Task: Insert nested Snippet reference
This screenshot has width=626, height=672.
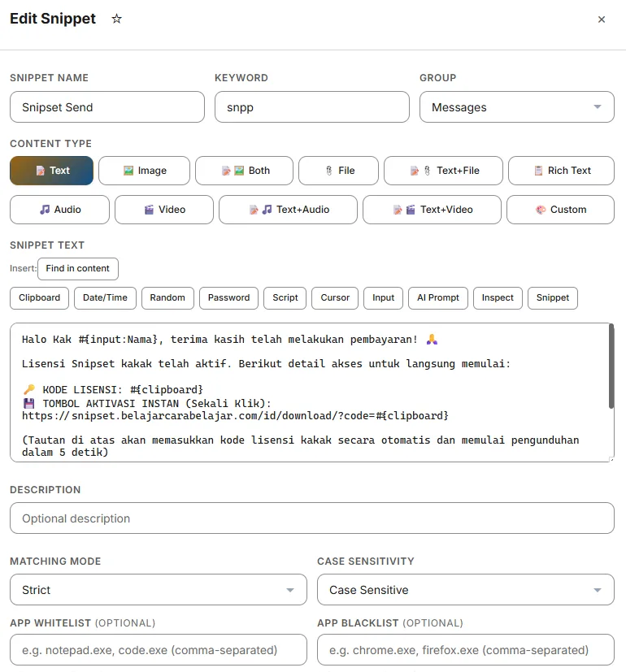Action: coord(553,298)
